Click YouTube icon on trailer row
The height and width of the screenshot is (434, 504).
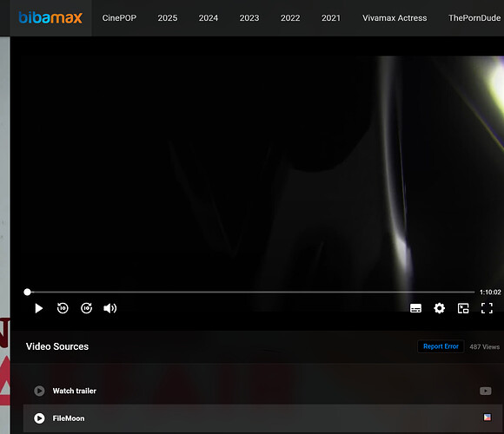[x=486, y=391]
